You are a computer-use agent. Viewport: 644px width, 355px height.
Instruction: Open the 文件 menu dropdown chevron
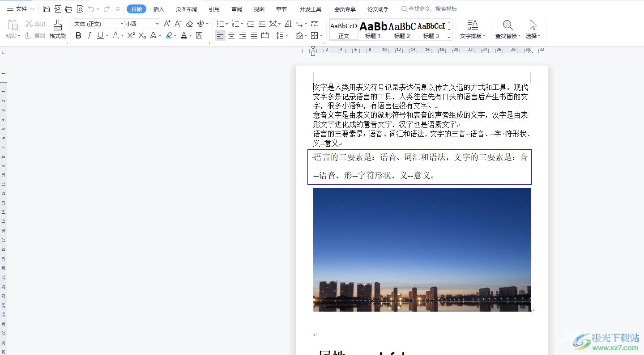32,9
